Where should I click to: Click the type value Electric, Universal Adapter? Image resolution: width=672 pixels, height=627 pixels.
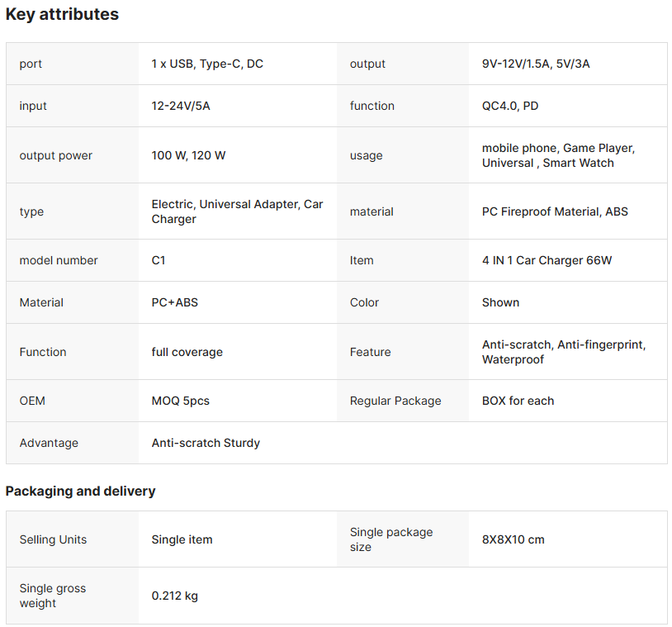(237, 211)
